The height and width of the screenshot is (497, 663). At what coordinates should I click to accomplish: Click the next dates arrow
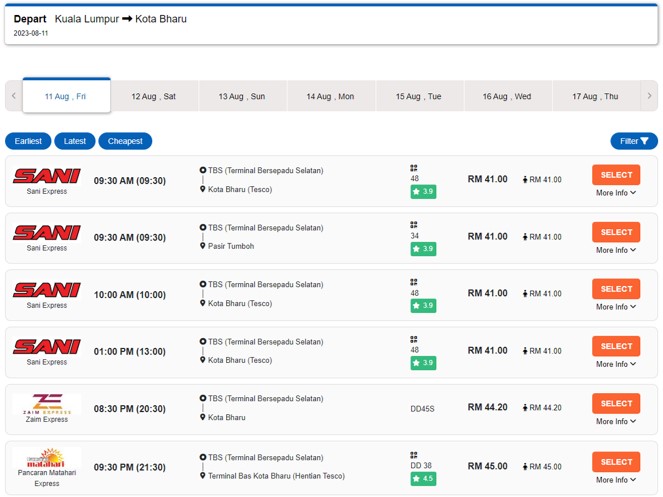pyautogui.click(x=649, y=96)
